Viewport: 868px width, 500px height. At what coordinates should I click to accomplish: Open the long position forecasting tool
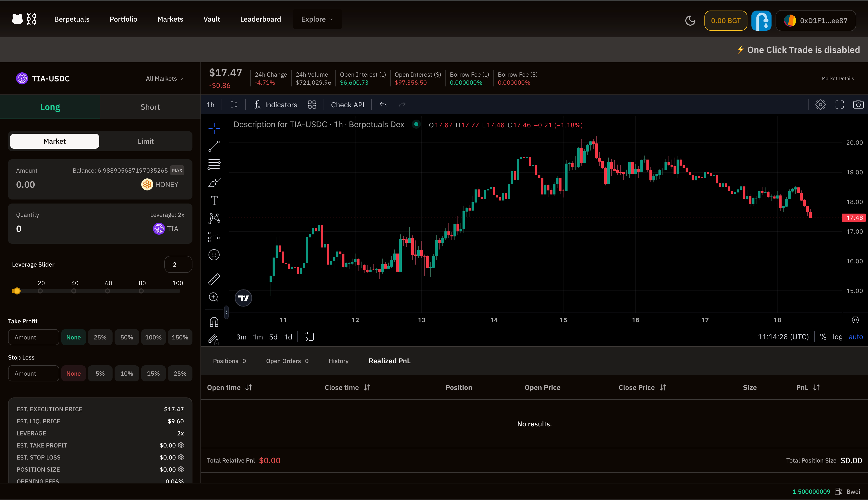[x=214, y=237]
